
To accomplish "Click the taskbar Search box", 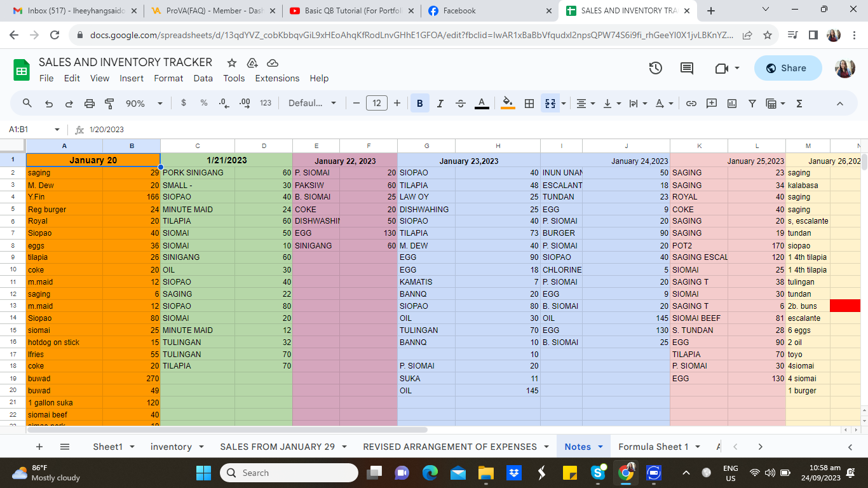I will pyautogui.click(x=289, y=473).
